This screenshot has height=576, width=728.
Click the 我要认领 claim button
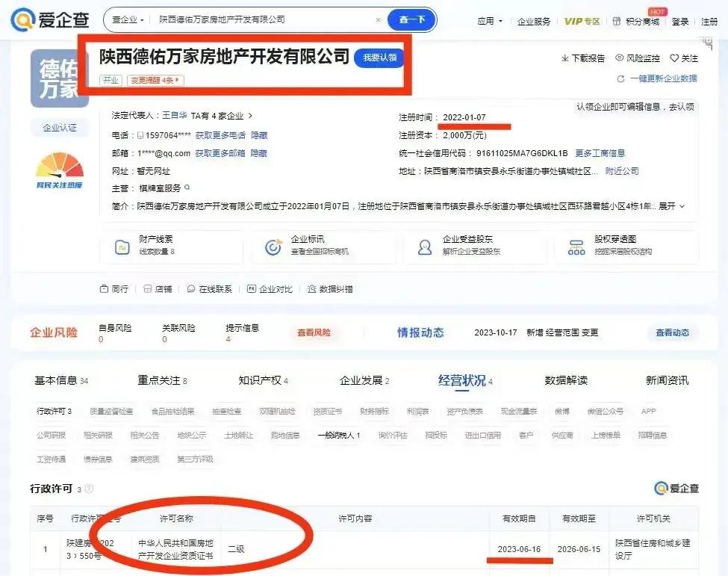pos(379,58)
